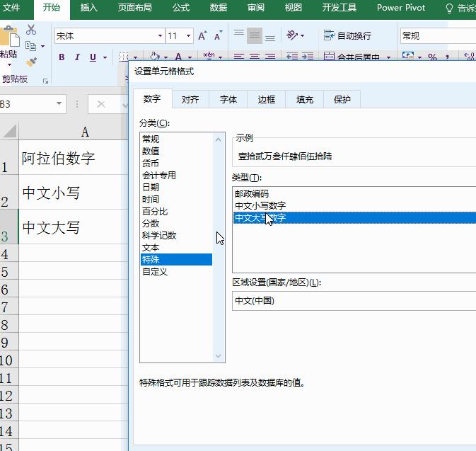Click the font color A icon
The height and width of the screenshot is (451, 476).
178,57
